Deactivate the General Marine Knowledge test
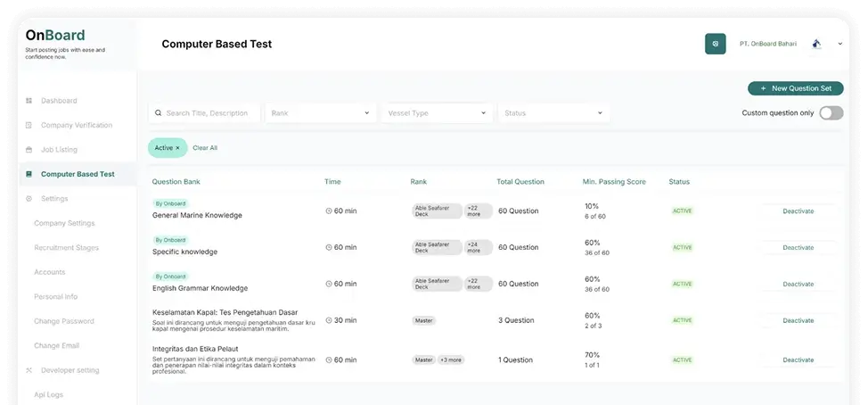The height and width of the screenshot is (405, 868). click(798, 211)
